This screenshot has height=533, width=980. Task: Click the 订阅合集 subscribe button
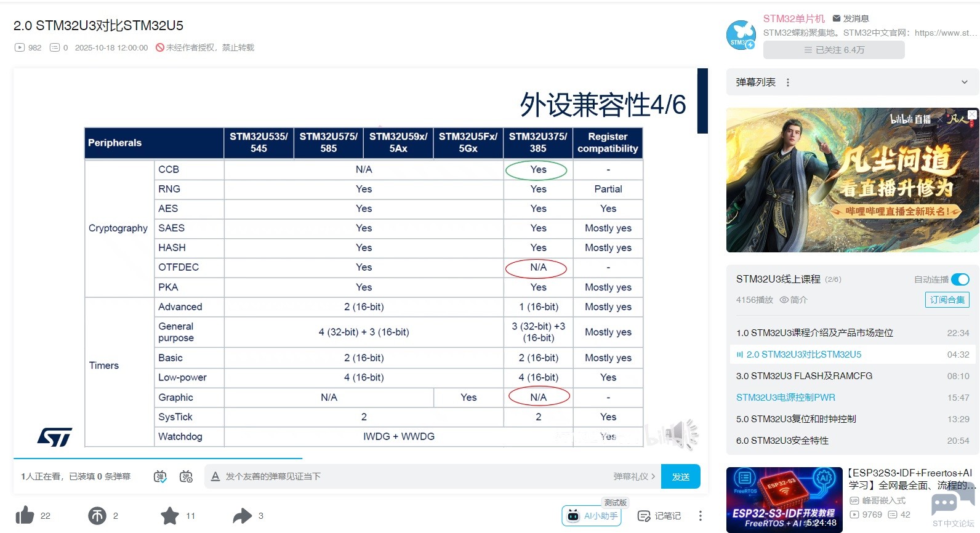click(x=947, y=300)
